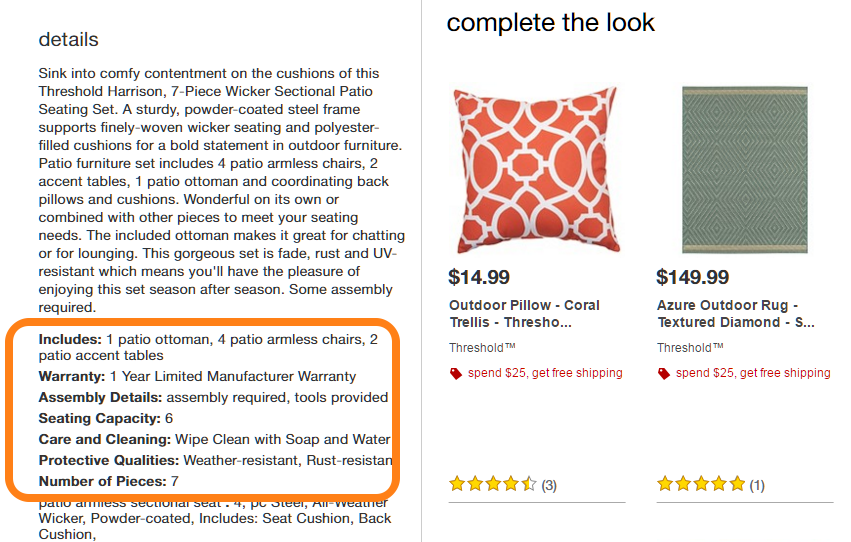Click the Threshold brand under the rug
This screenshot has height=542, width=851.
(690, 348)
